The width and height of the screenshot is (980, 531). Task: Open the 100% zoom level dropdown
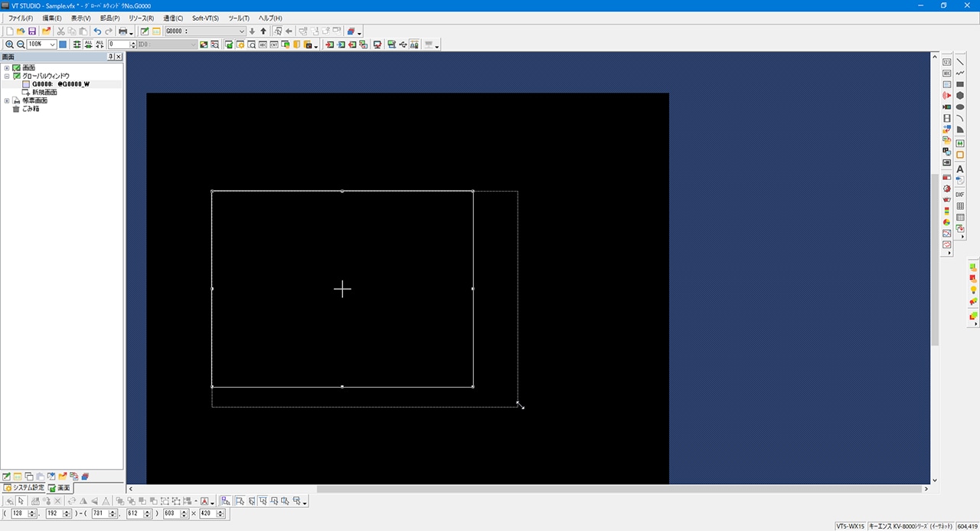(x=52, y=44)
